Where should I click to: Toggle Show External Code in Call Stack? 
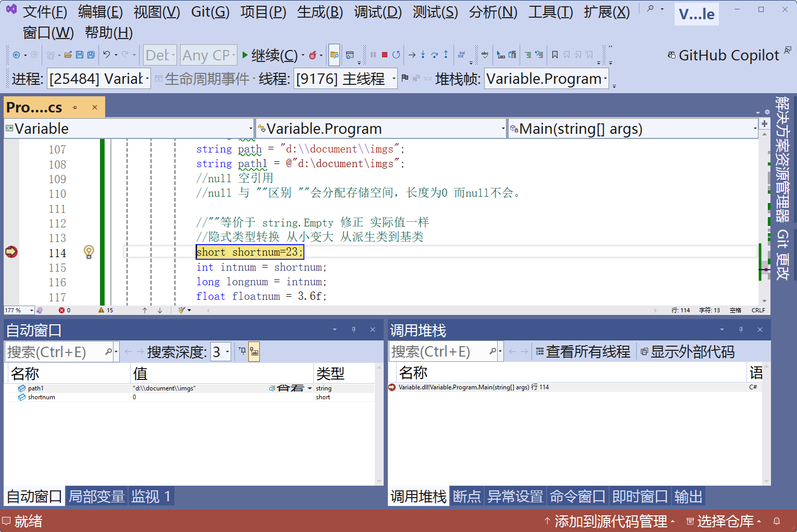687,352
